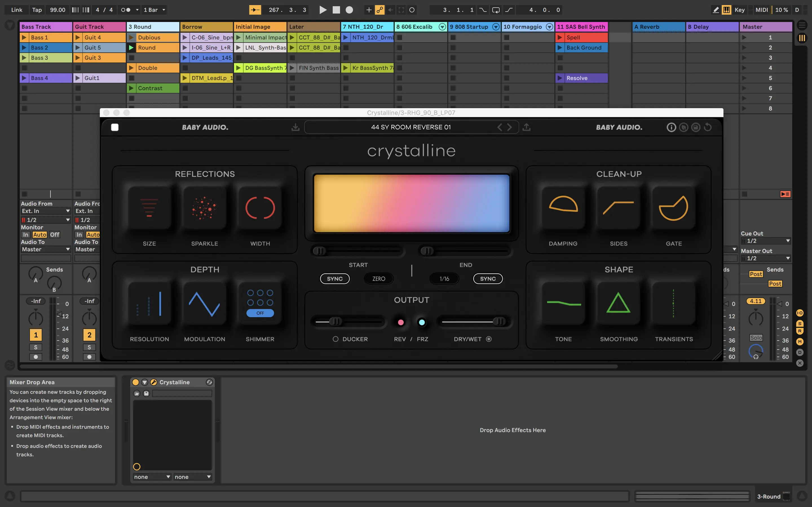
Task: Click the SMOOTHING triangle icon
Action: pyautogui.click(x=618, y=303)
